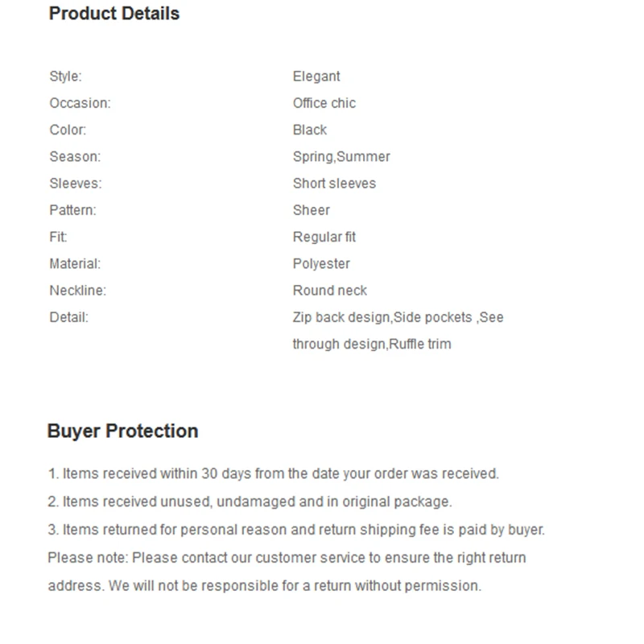Click the Polyester material value
The image size is (644, 644).
pyautogui.click(x=321, y=264)
